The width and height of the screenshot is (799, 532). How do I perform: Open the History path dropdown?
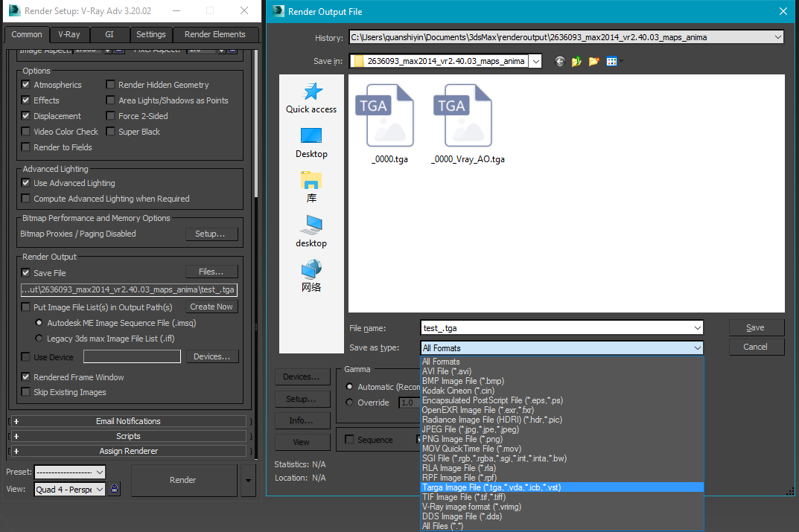[777, 37]
